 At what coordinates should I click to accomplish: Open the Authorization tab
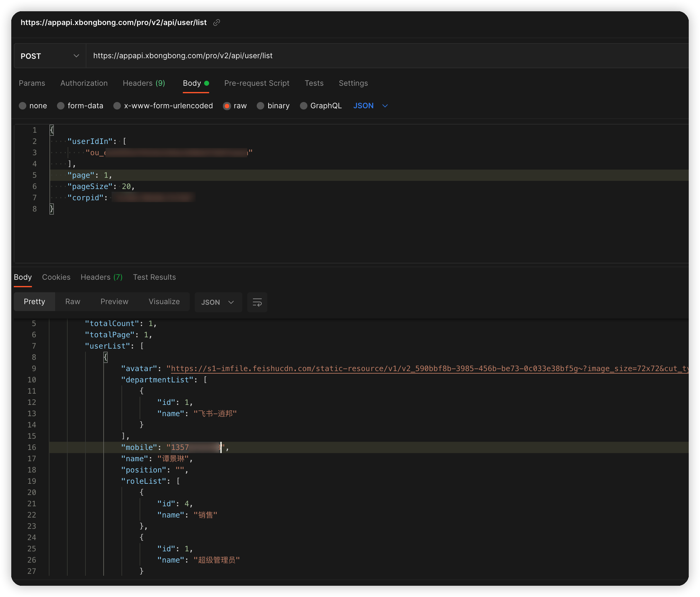[x=84, y=84]
